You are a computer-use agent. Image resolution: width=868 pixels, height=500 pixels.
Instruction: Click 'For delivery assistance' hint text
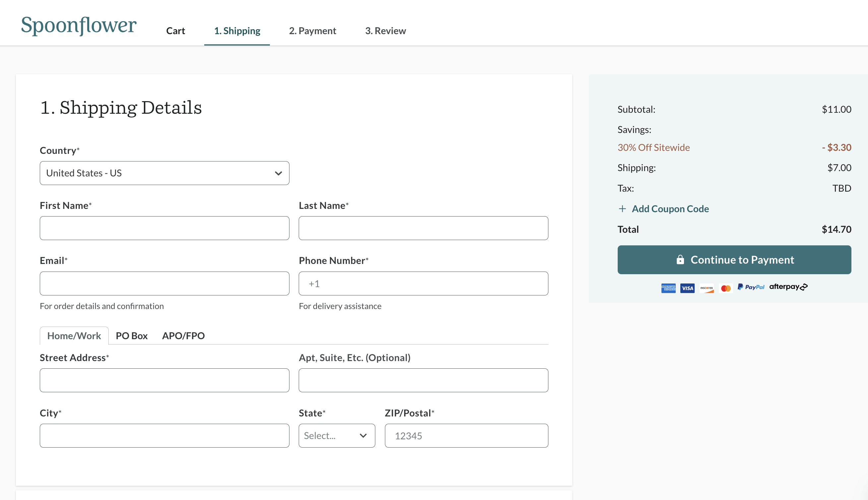point(340,306)
